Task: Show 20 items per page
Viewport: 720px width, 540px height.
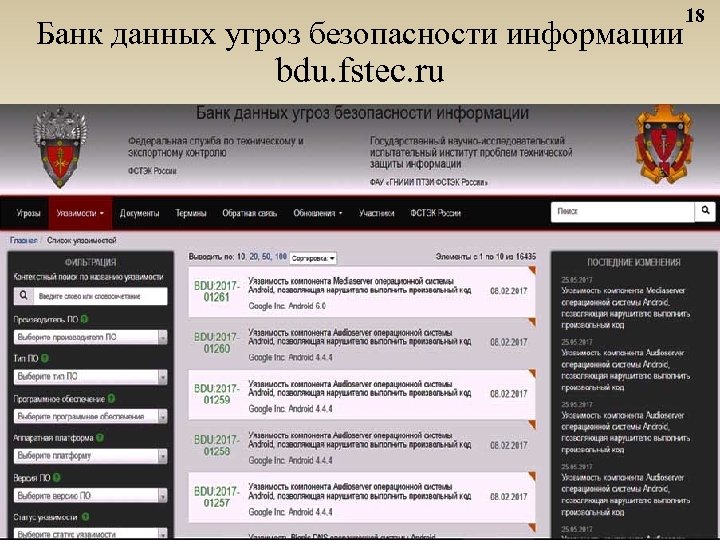Action: [x=254, y=257]
